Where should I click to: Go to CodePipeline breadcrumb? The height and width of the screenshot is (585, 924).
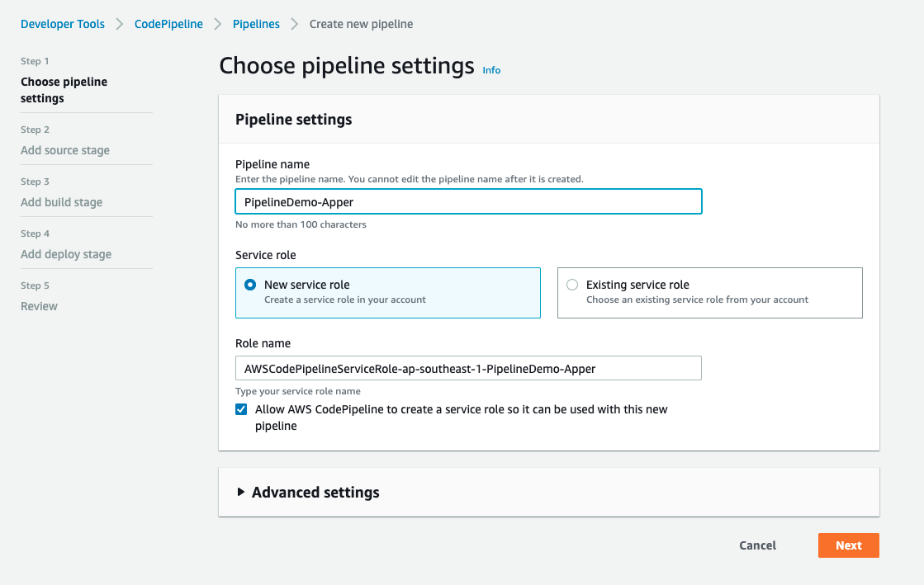pos(168,24)
